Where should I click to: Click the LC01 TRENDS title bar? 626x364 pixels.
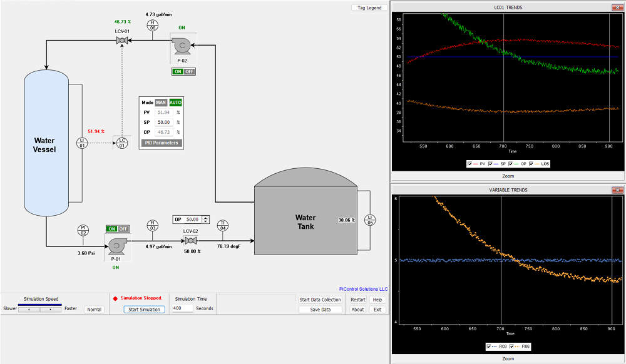point(508,7)
